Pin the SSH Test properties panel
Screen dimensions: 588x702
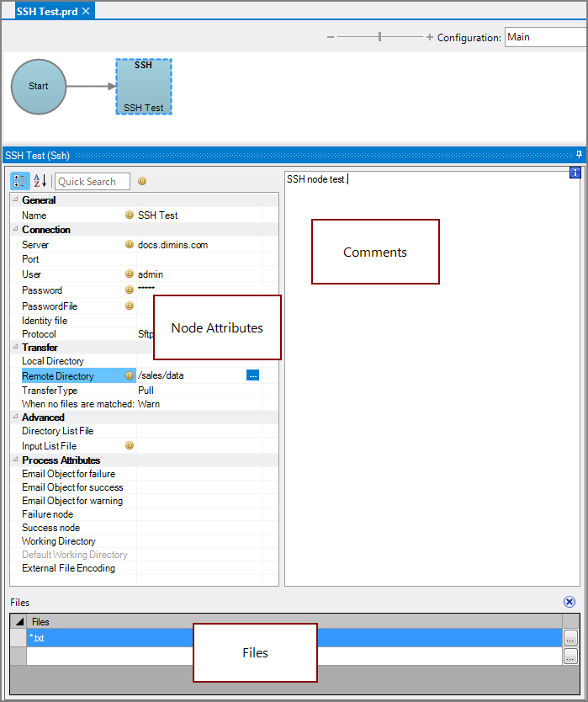click(579, 155)
